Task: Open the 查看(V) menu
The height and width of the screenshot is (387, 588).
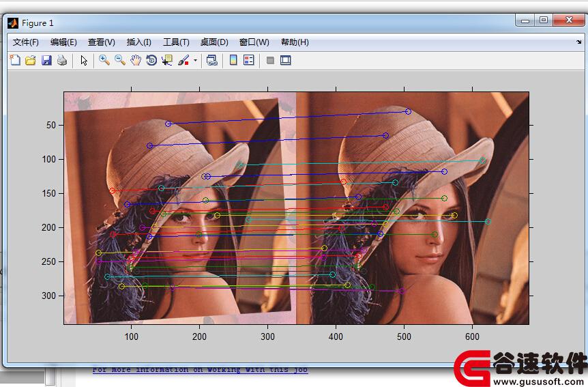Action: 101,42
